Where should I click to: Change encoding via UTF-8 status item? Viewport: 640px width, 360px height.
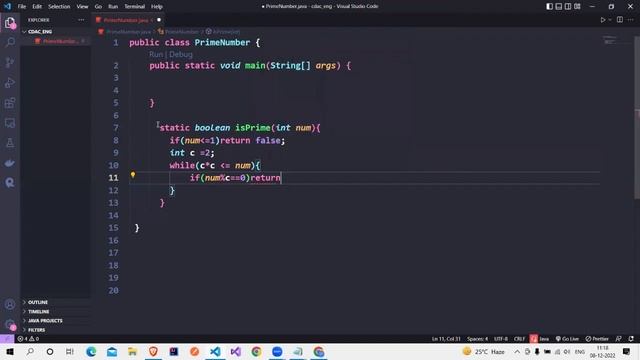(x=501, y=339)
